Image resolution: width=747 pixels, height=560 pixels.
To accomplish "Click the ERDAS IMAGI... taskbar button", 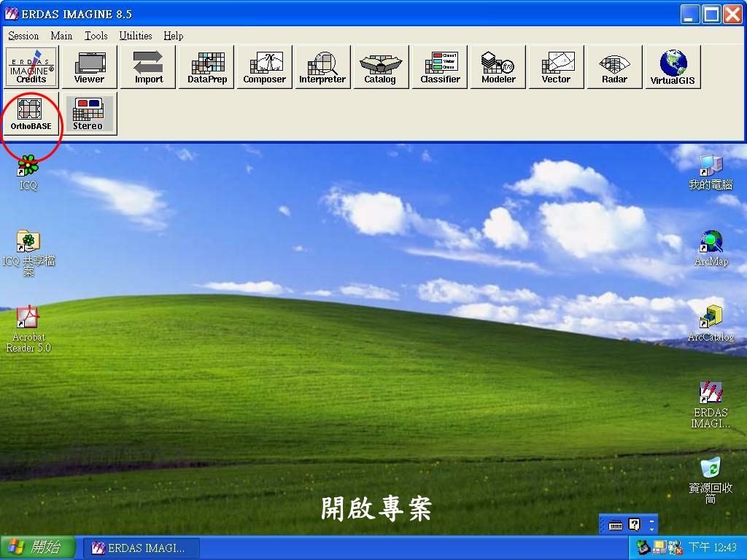I will pyautogui.click(x=142, y=548).
